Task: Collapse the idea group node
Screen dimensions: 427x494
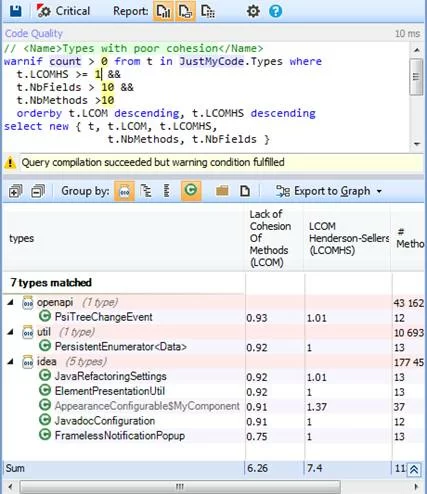Action: pos(11,362)
